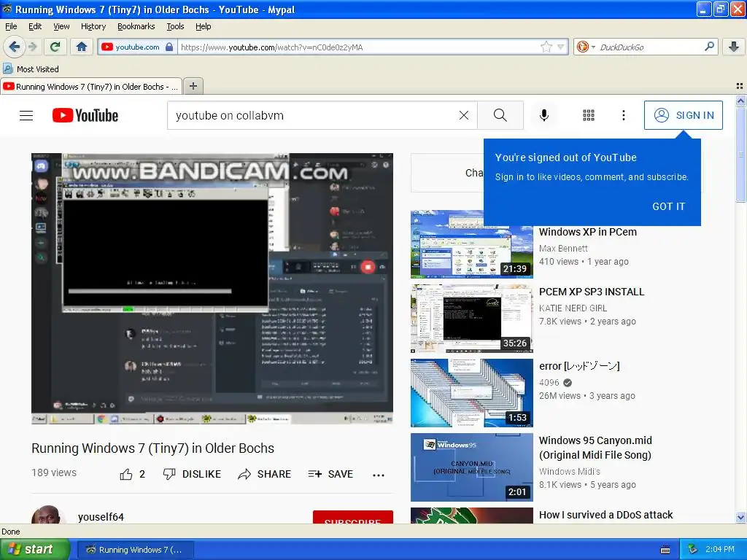Open the File menu
Viewport: 747px width, 560px height.
11,26
